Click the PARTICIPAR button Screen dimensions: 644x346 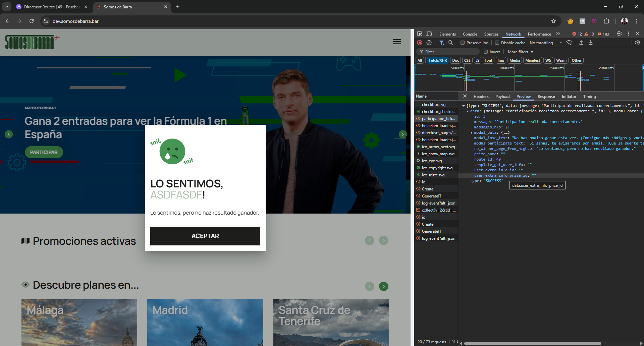click(x=44, y=152)
